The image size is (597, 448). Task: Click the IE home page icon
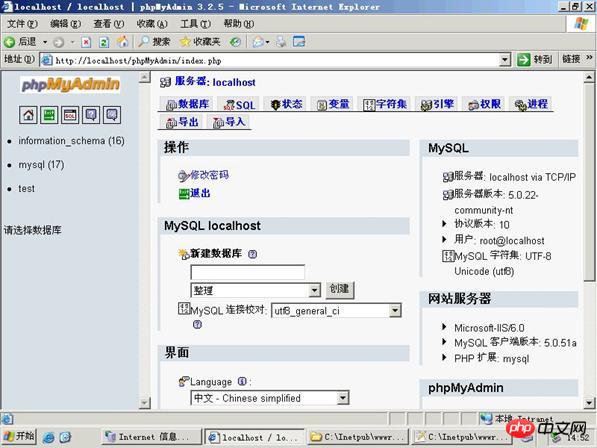click(122, 42)
